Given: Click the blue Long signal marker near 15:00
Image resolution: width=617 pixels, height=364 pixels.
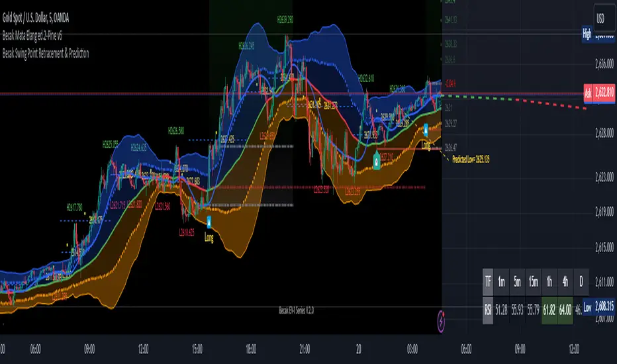Looking at the screenshot, I should [x=209, y=222].
